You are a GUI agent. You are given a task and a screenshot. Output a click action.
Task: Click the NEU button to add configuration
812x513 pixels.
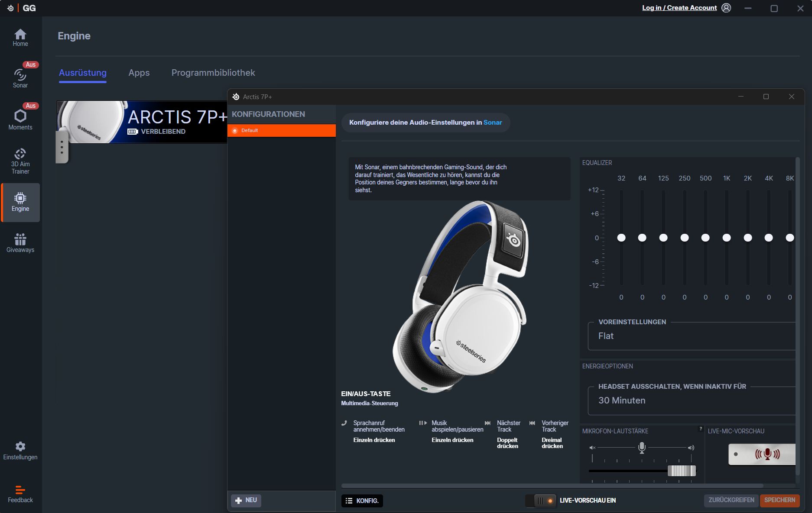246,500
